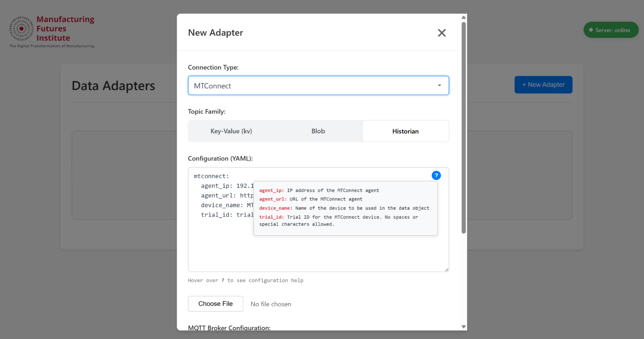Click the 'agent_url:' tooltip entry
The height and width of the screenshot is (339, 644).
pyautogui.click(x=311, y=199)
